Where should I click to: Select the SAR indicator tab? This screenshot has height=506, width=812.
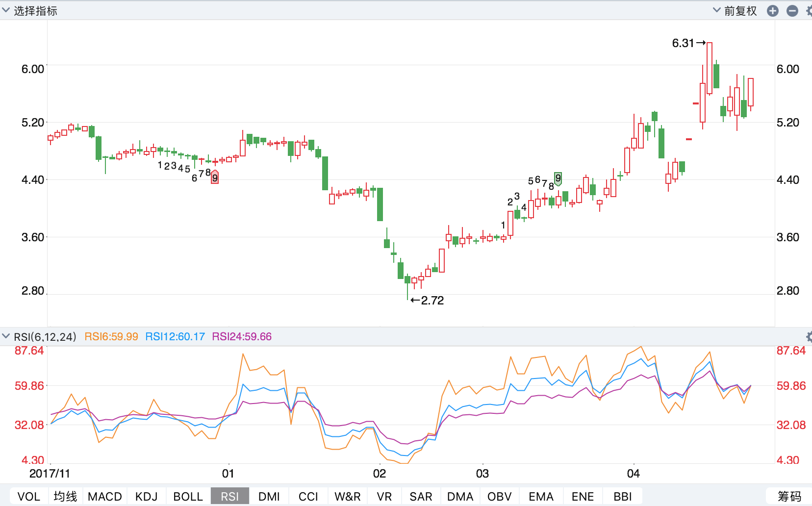(x=421, y=496)
